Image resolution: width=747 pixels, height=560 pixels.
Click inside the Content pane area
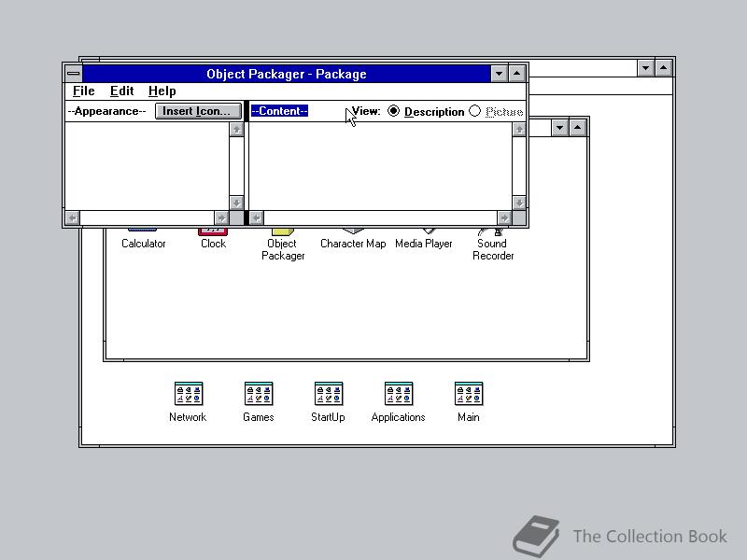pyautogui.click(x=380, y=166)
